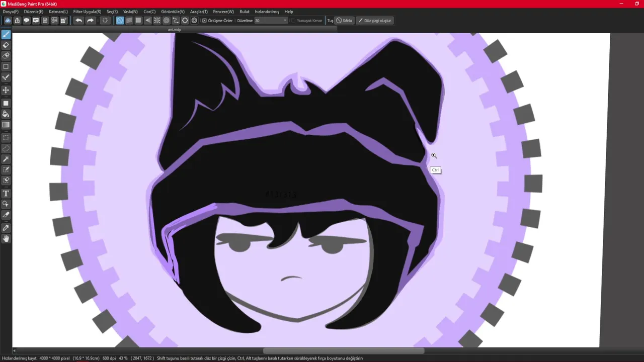This screenshot has width=644, height=362.
Task: Click the scrollbar's left arrow
Action: pyautogui.click(x=14, y=351)
